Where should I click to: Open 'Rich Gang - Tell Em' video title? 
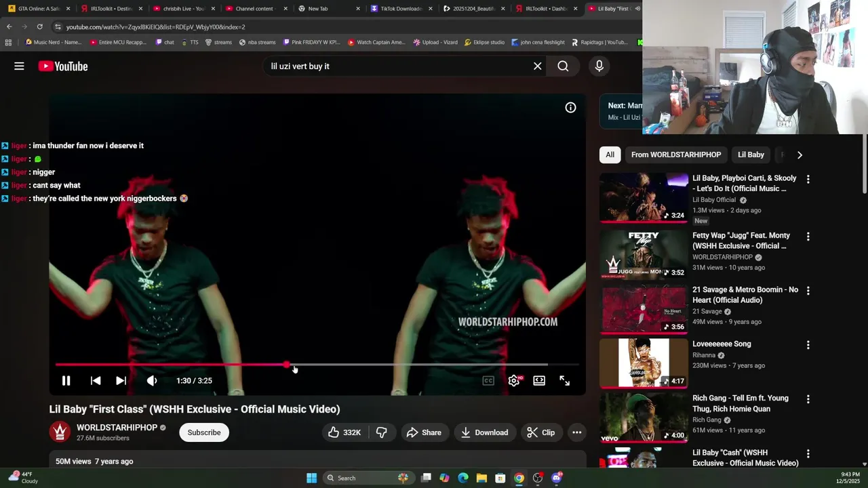pyautogui.click(x=741, y=403)
